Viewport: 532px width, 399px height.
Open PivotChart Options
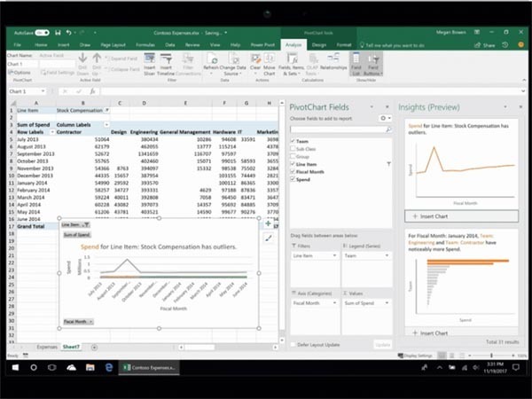(x=20, y=73)
